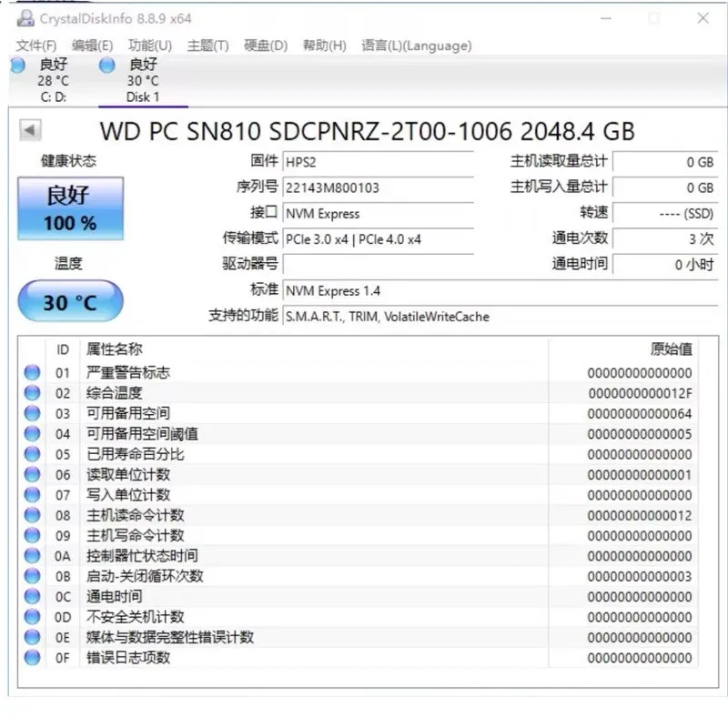728x728 pixels.
Task: Open the 功能(T) menu
Action: pos(149,45)
